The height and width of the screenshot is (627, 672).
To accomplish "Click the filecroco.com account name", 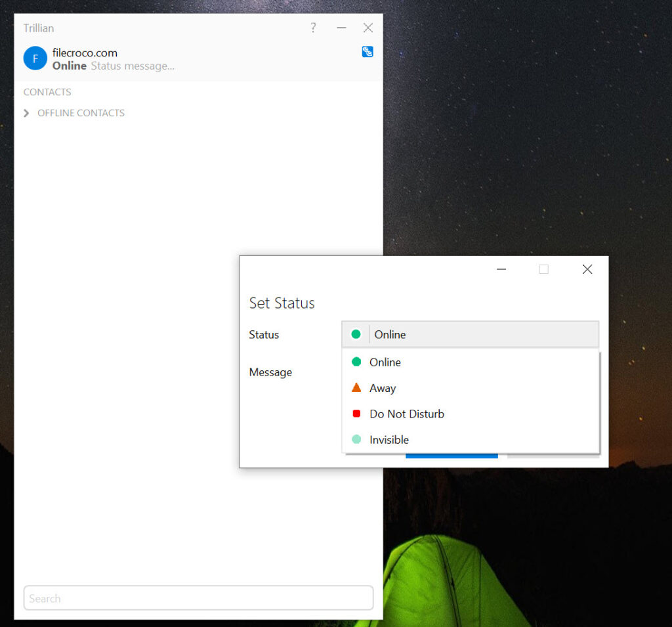I will (x=85, y=53).
